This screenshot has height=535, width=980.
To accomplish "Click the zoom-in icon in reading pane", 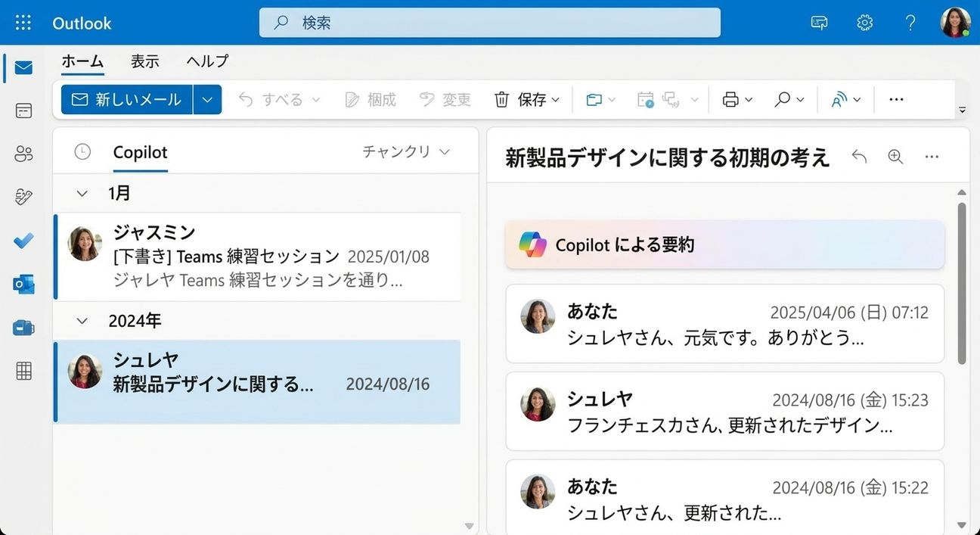I will 896,157.
